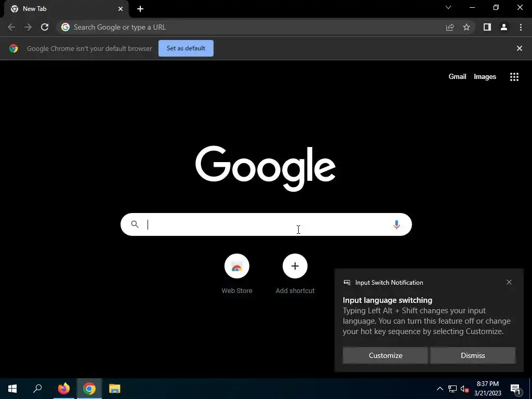Click the Input Switch Notification keyboard icon
Screen dimensions: 532x399
[x=347, y=282]
